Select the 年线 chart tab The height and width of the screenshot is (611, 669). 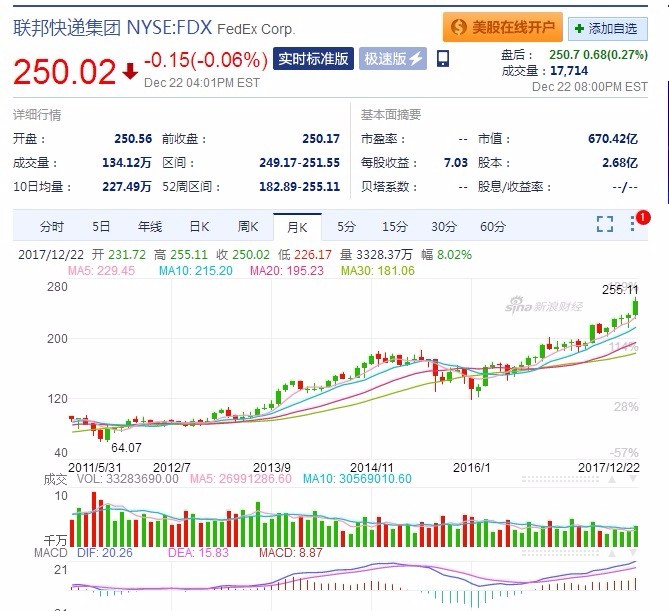click(150, 226)
